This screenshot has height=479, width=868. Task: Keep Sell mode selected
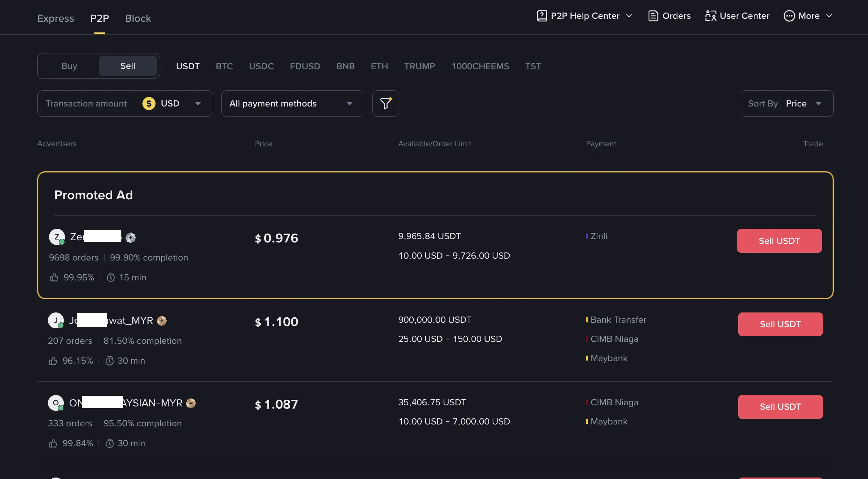[x=128, y=66]
